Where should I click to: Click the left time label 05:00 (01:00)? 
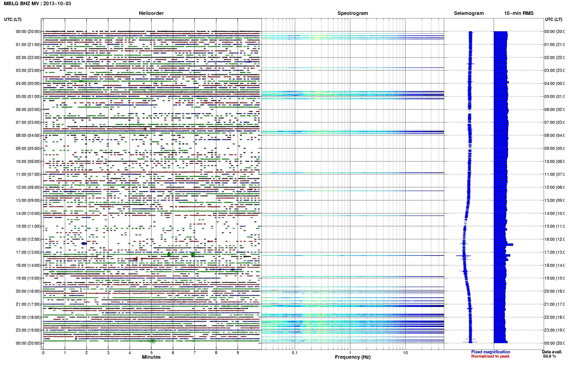[28, 96]
